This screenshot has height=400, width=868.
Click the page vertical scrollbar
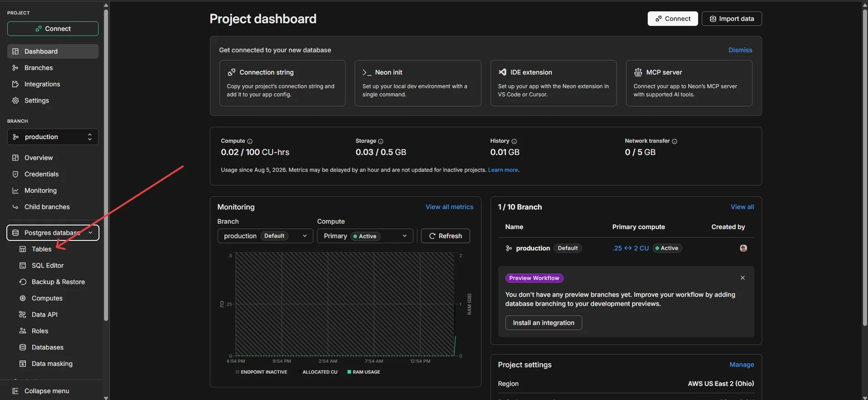[865, 167]
